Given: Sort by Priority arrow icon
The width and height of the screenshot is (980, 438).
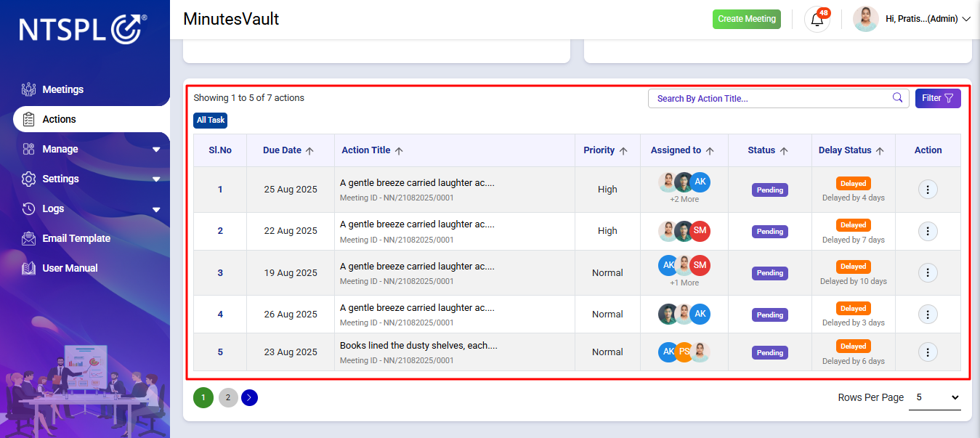Looking at the screenshot, I should (x=623, y=151).
